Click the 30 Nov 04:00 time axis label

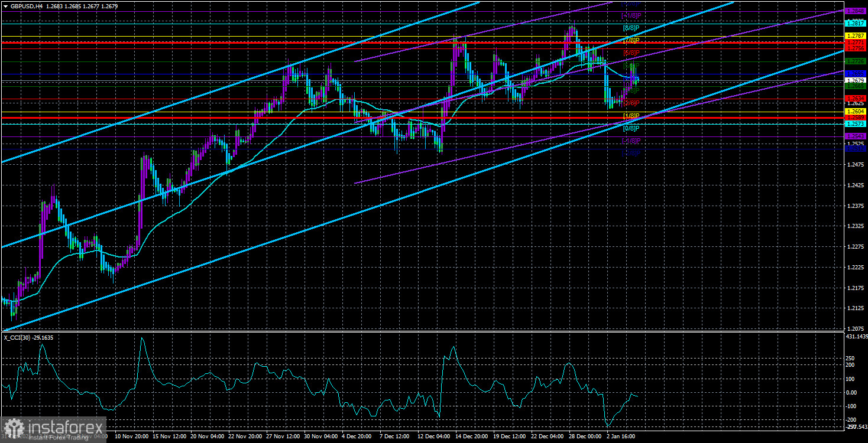[321, 437]
